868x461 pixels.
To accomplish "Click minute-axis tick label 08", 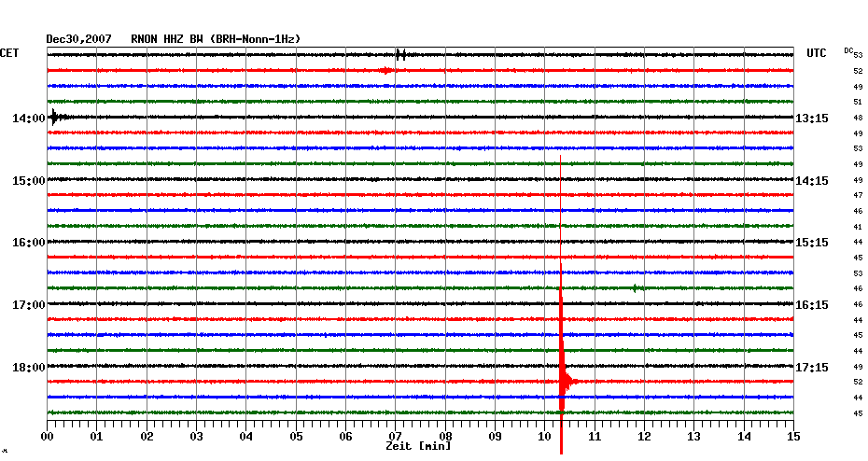I will pyautogui.click(x=445, y=437).
